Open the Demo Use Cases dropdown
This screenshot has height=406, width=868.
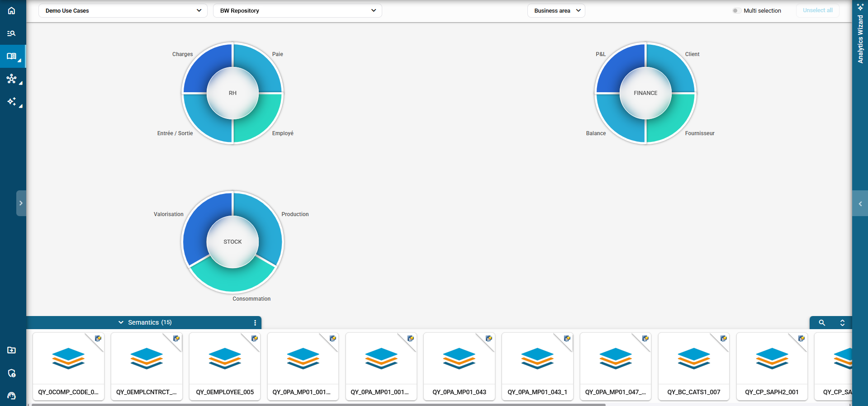point(123,11)
